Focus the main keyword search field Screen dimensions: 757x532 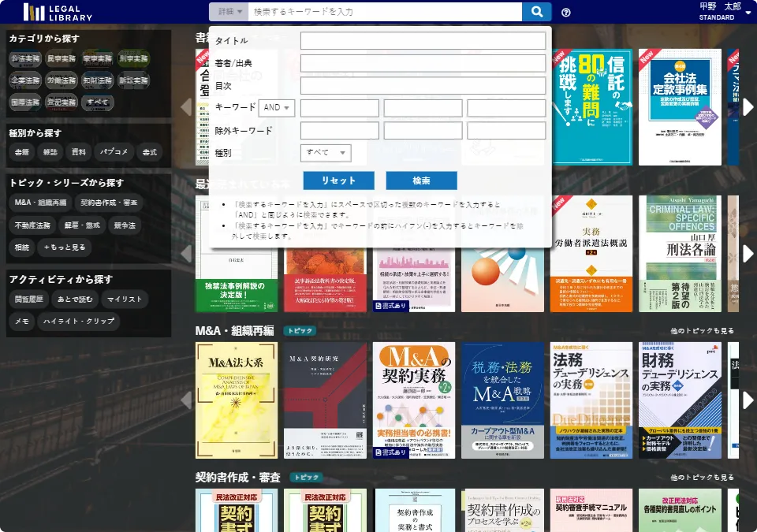385,12
